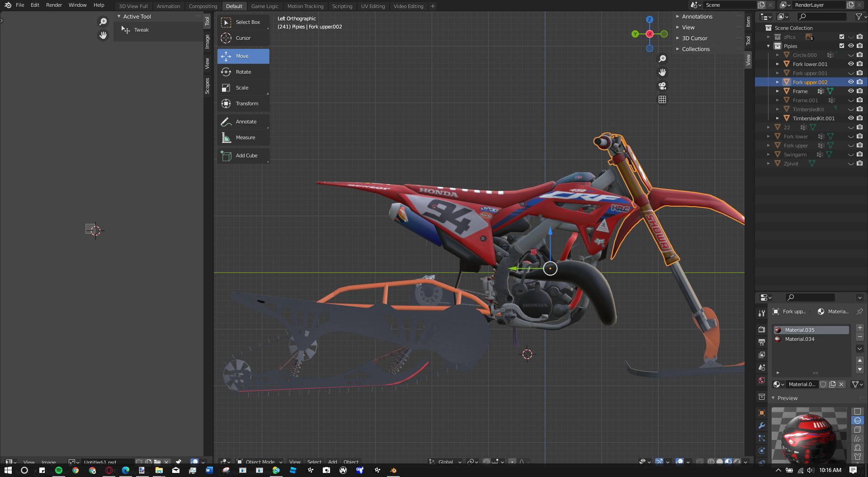The image size is (868, 477).
Task: Switch to the Scripting workspace tab
Action: point(342,6)
